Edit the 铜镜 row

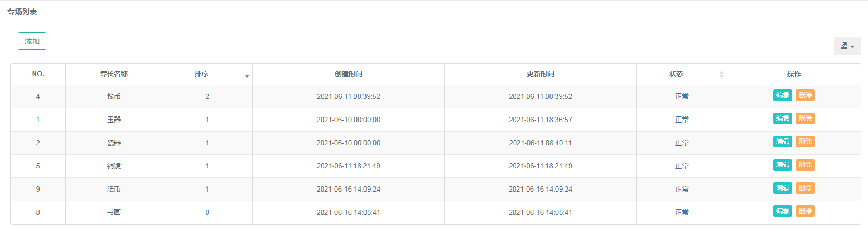pos(783,165)
